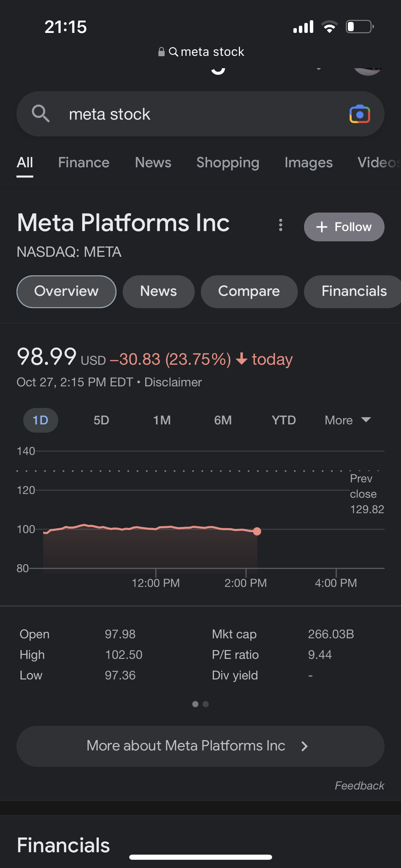Tap the Oct 27, 2:15 PM EDT timestamp

coord(75,382)
